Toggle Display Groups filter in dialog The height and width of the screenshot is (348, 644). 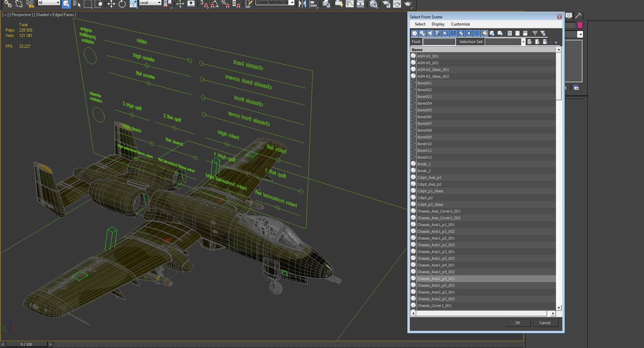(x=461, y=33)
